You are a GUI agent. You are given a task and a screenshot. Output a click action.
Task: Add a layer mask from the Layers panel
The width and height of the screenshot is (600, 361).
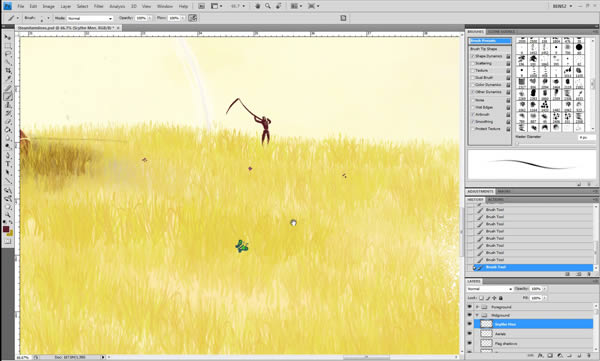click(550, 356)
